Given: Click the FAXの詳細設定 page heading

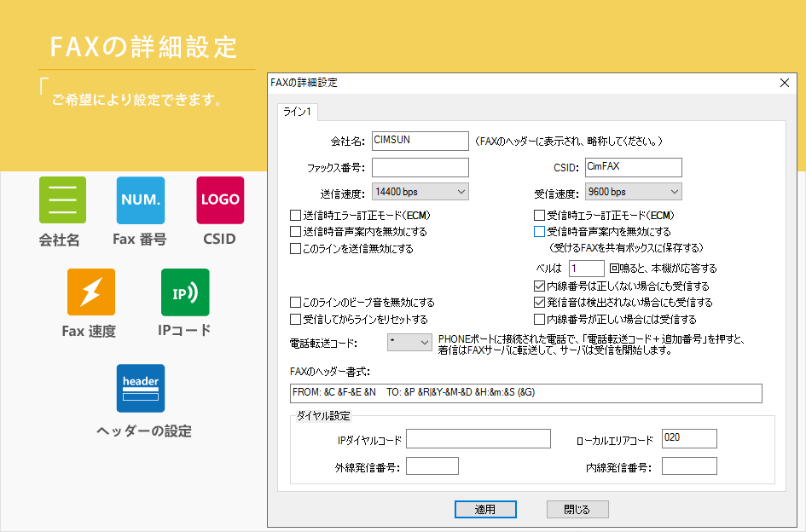Looking at the screenshot, I should [143, 47].
